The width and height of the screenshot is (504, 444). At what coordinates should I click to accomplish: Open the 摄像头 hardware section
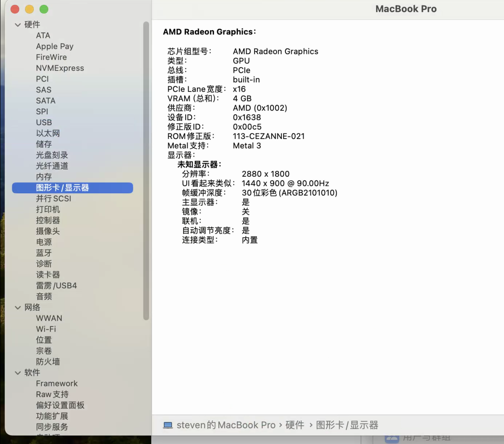click(x=48, y=231)
